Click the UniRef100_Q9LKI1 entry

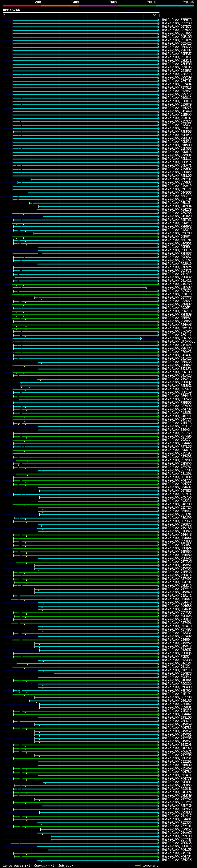[x=177, y=61]
